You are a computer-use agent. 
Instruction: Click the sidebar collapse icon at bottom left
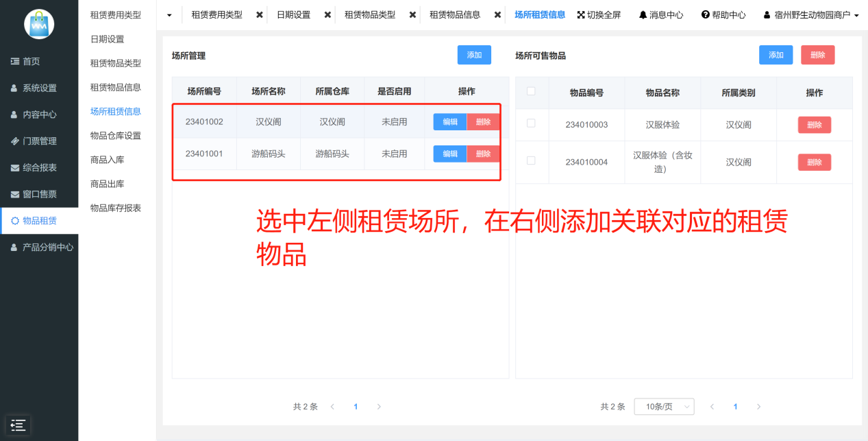(x=18, y=425)
